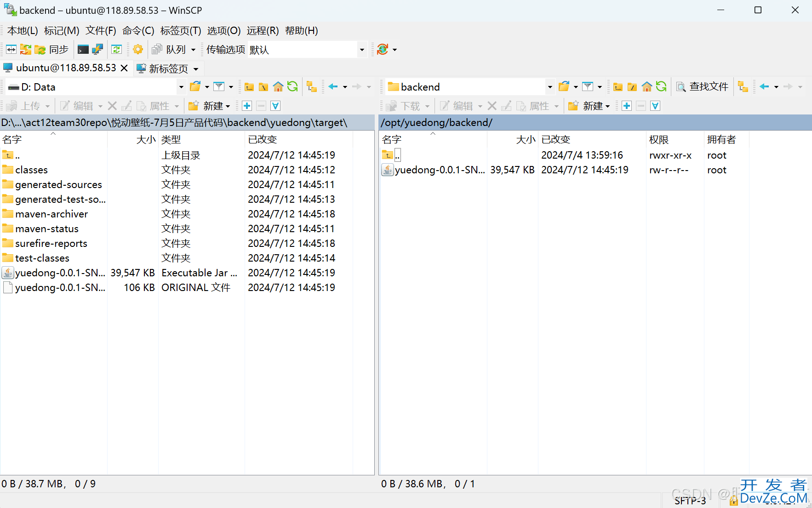
Task: Click local panel home directory icon
Action: click(278, 86)
